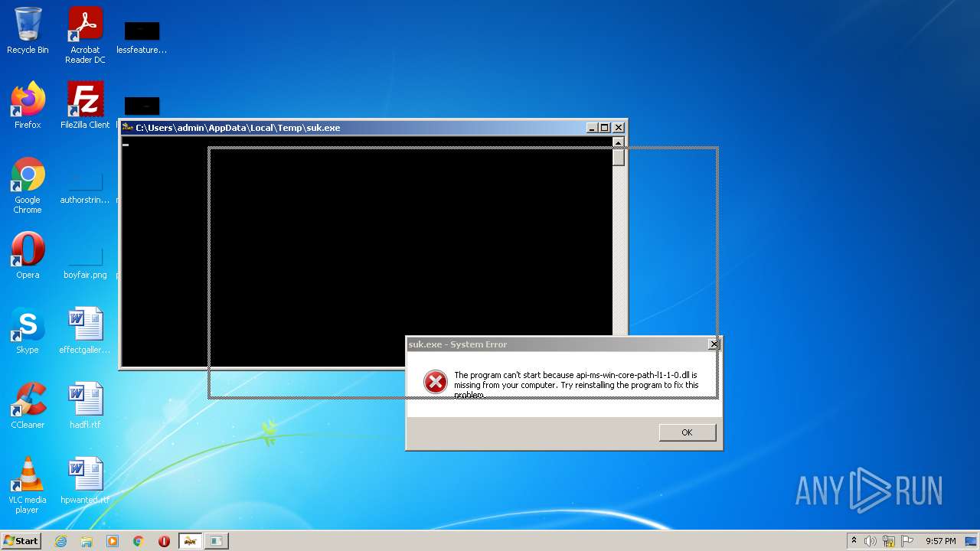Open the Recycle Bin desktop icon

(28, 31)
